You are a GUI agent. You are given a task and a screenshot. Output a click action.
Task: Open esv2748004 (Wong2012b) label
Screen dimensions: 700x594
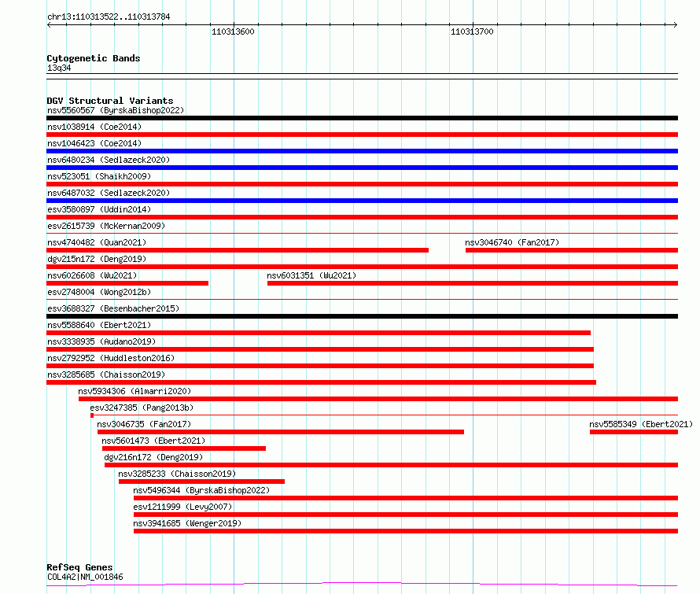(99, 292)
